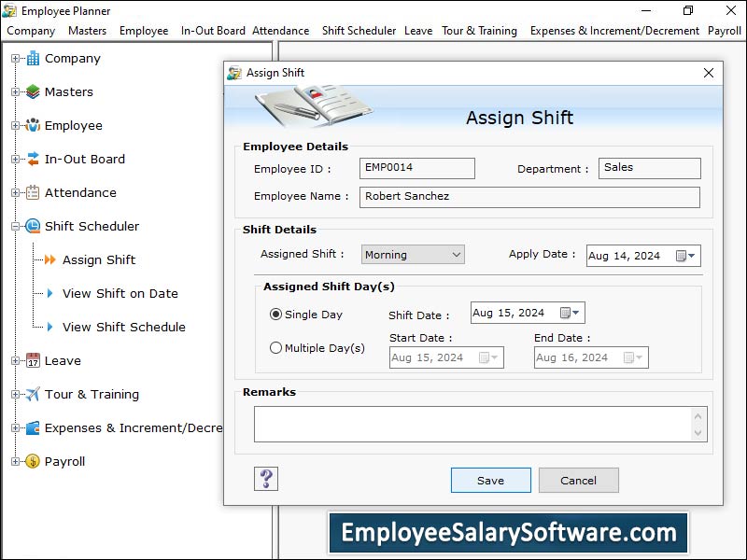Click the Cancel button
747x560 pixels.
pyautogui.click(x=578, y=480)
